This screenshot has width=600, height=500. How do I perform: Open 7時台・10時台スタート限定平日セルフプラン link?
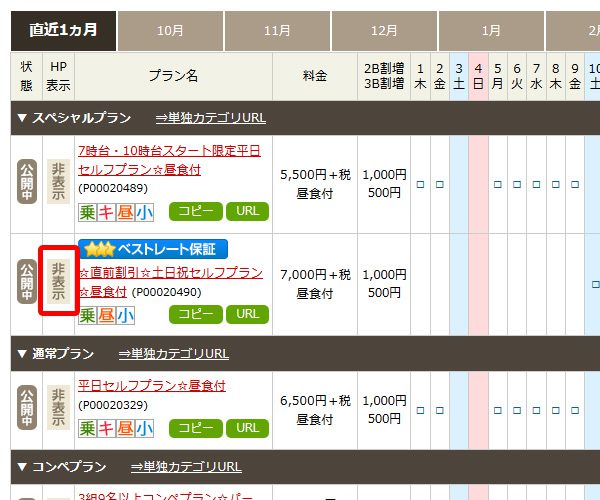[x=169, y=160]
